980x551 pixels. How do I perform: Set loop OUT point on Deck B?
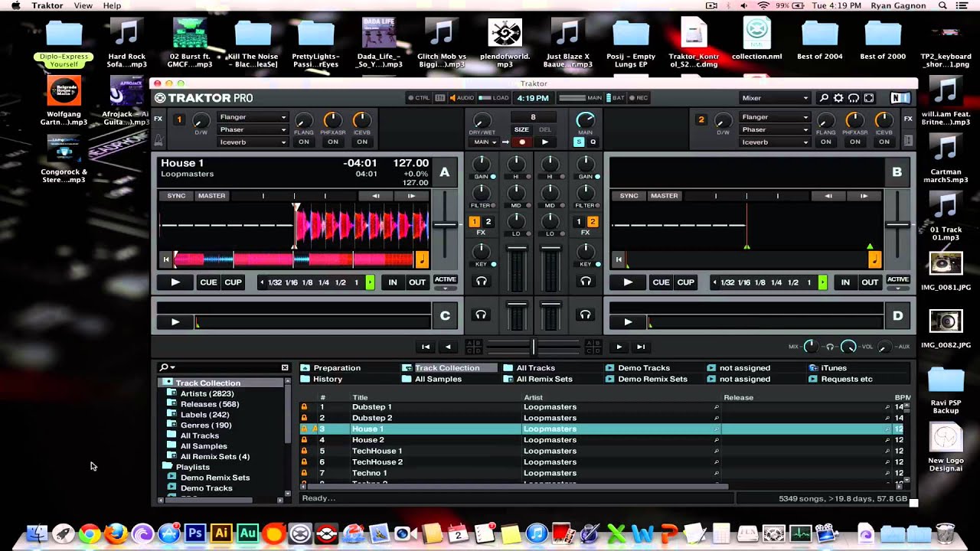(x=870, y=282)
